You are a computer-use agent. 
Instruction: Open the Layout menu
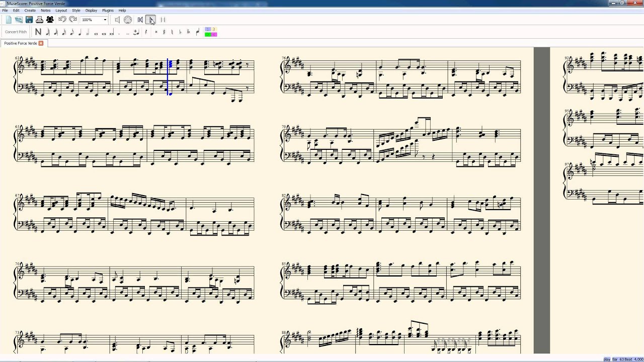click(x=61, y=10)
